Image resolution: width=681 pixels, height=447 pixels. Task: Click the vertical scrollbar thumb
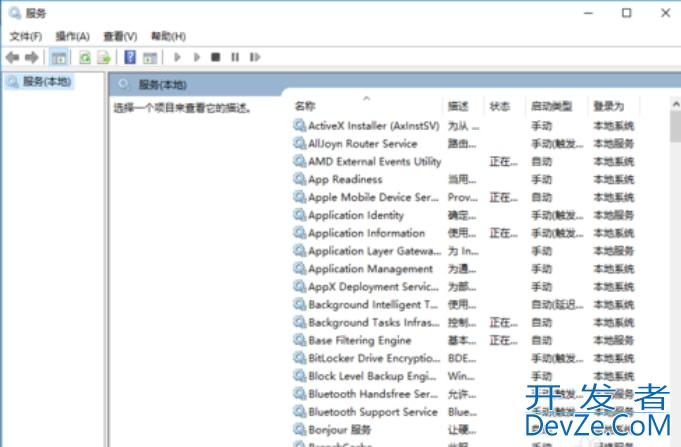[676, 127]
